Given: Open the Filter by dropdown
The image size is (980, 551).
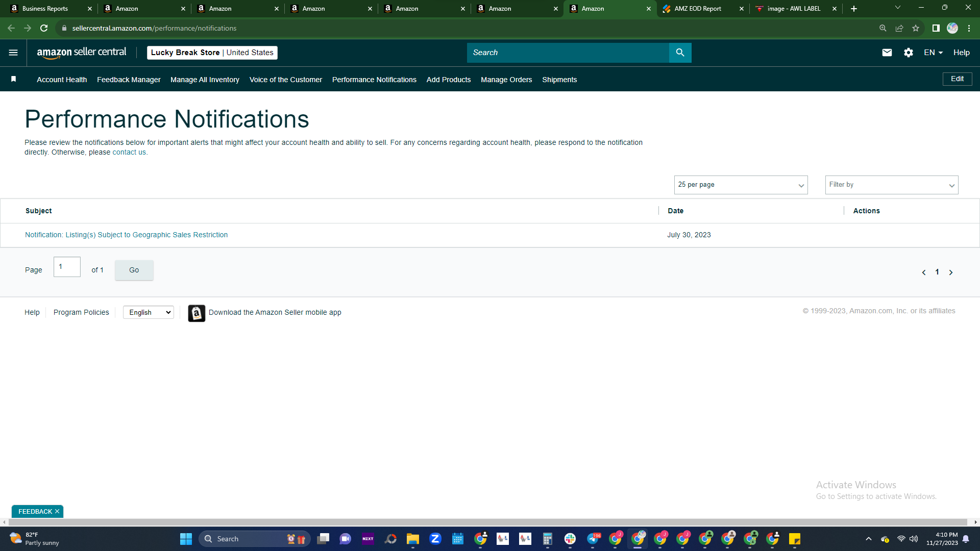Looking at the screenshot, I should 891,185.
